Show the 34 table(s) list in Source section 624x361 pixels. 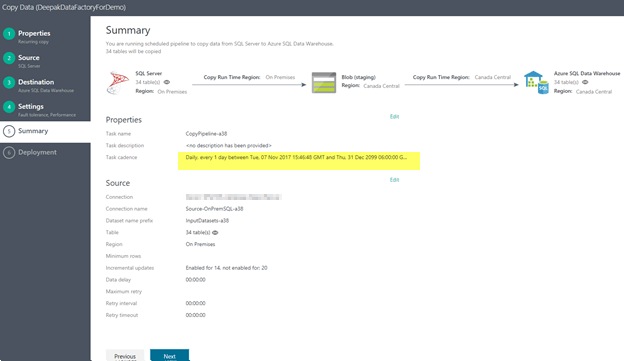tap(215, 232)
